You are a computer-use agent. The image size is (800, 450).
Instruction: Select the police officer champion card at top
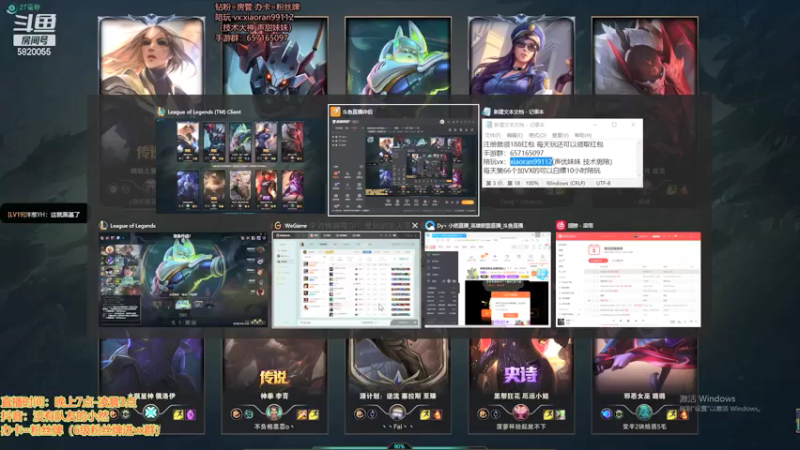point(521,55)
